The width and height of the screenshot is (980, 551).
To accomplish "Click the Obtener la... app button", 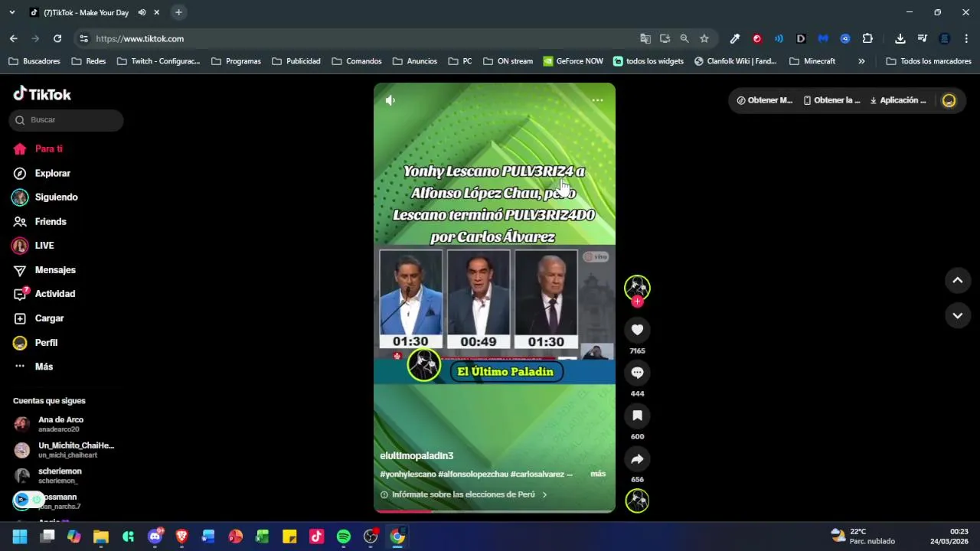I will tap(831, 100).
